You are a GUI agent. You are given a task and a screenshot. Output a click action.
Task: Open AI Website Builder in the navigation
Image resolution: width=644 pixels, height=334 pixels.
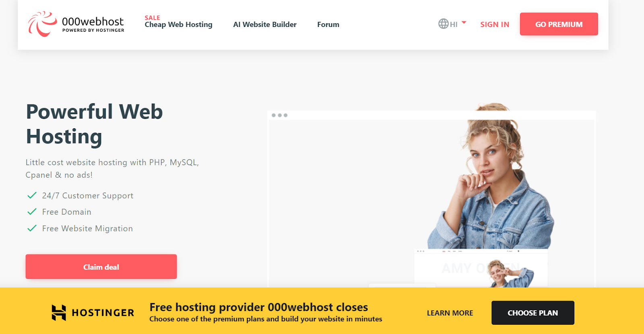(x=265, y=25)
